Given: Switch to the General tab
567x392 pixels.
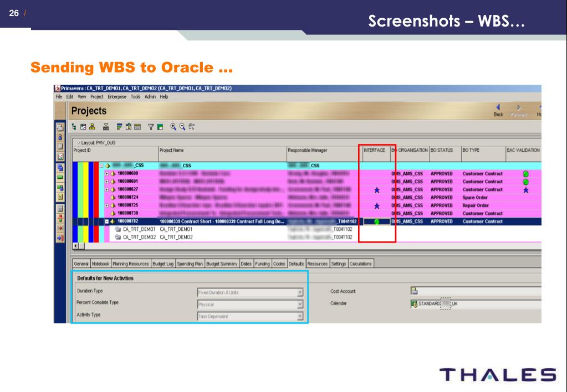Looking at the screenshot, I should pos(81,264).
